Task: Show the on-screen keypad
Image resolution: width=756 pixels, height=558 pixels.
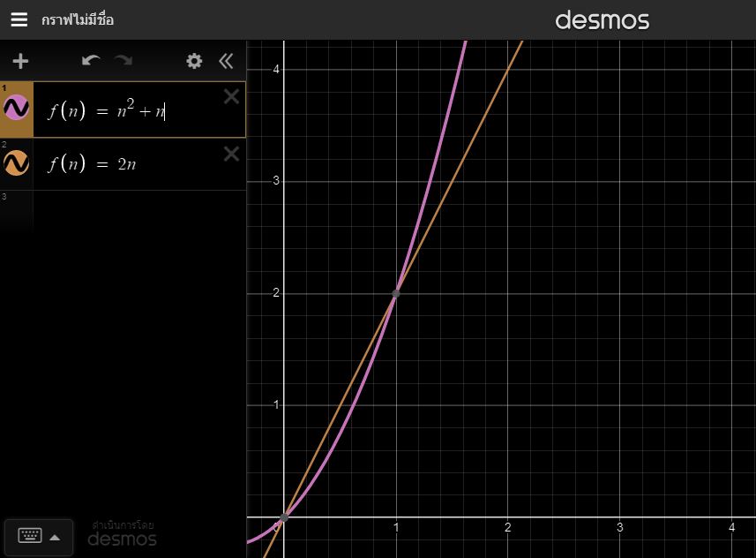Action: pos(30,536)
